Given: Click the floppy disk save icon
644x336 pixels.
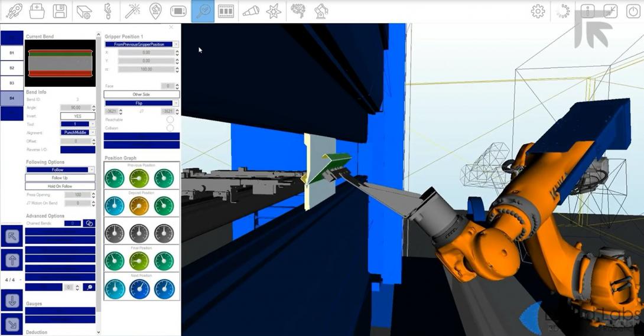Looking at the screenshot, I should click(x=60, y=11).
